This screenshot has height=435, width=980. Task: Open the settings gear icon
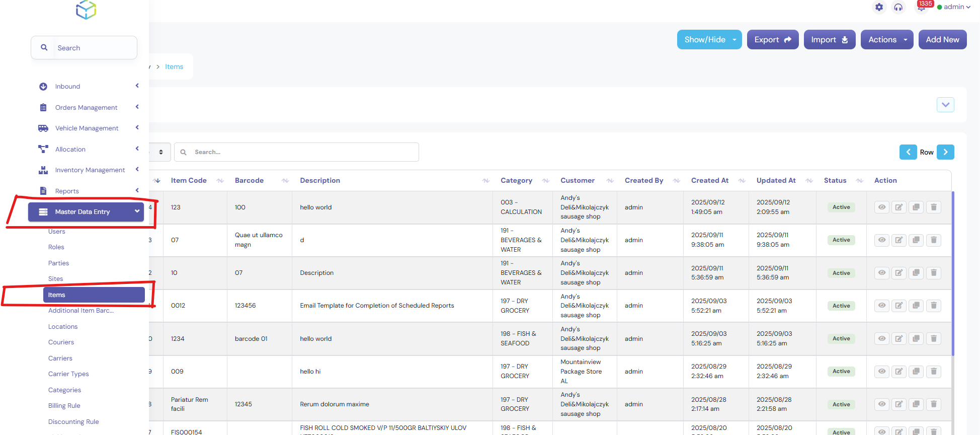(x=879, y=7)
